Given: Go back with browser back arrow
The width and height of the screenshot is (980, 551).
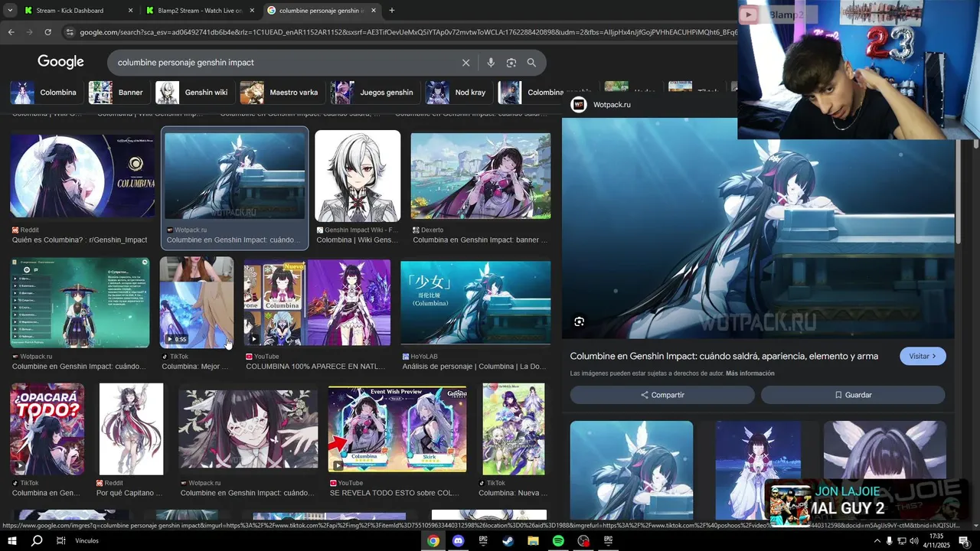Looking at the screenshot, I should [11, 32].
